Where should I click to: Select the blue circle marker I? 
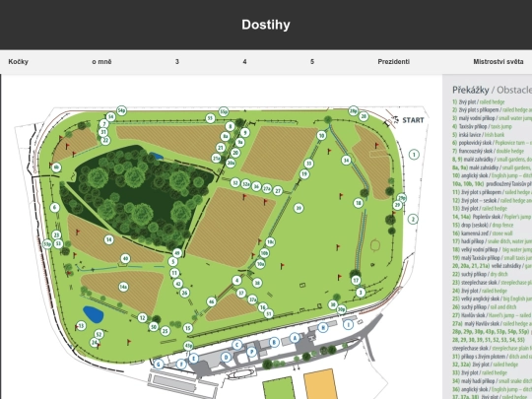tap(348, 325)
